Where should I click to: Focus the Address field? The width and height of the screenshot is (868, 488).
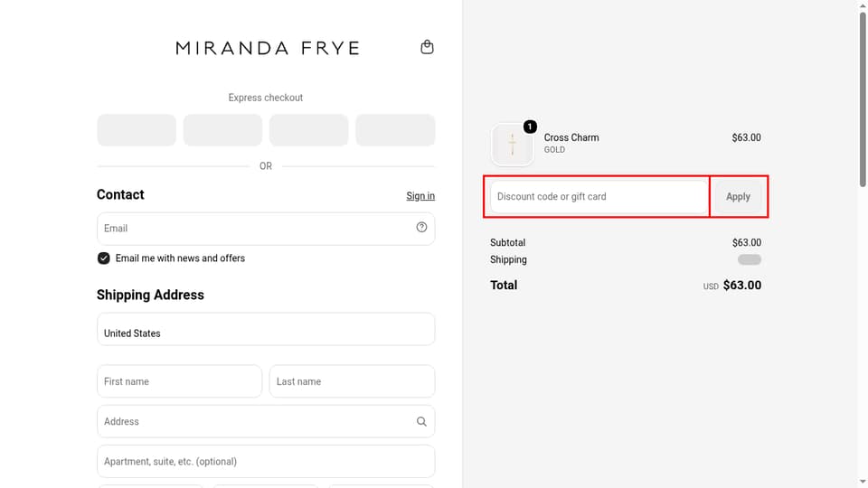pyautogui.click(x=266, y=422)
